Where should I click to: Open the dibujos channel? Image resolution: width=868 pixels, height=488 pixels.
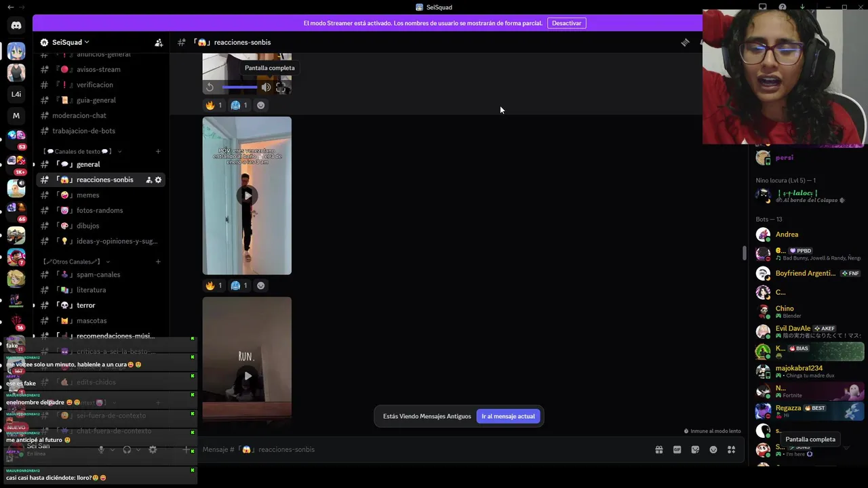[x=100, y=226]
